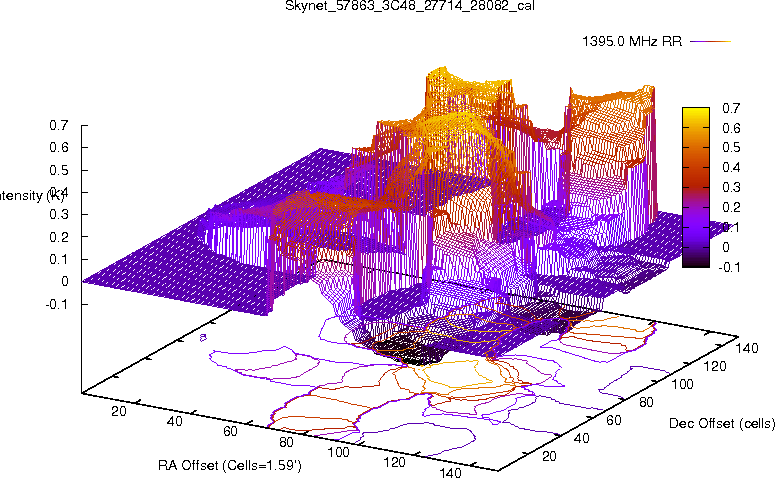
Task: Click the 60 tick on the RA Offset axis
Action: [230, 431]
